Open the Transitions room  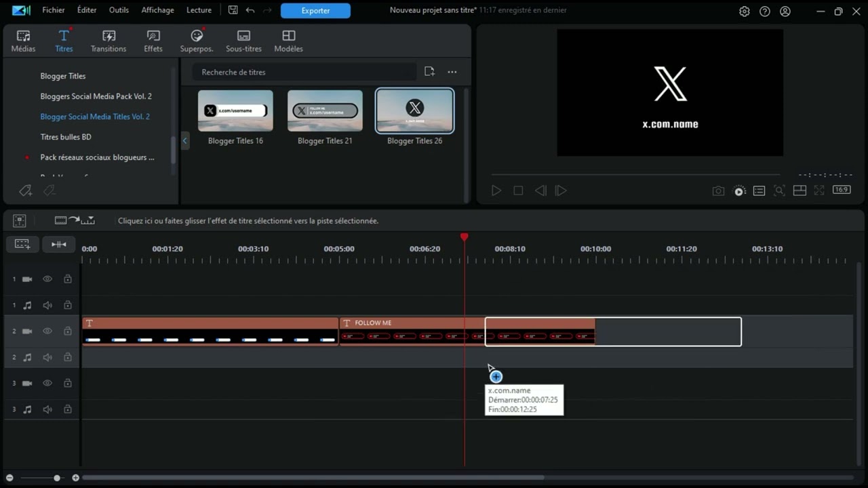click(x=108, y=41)
